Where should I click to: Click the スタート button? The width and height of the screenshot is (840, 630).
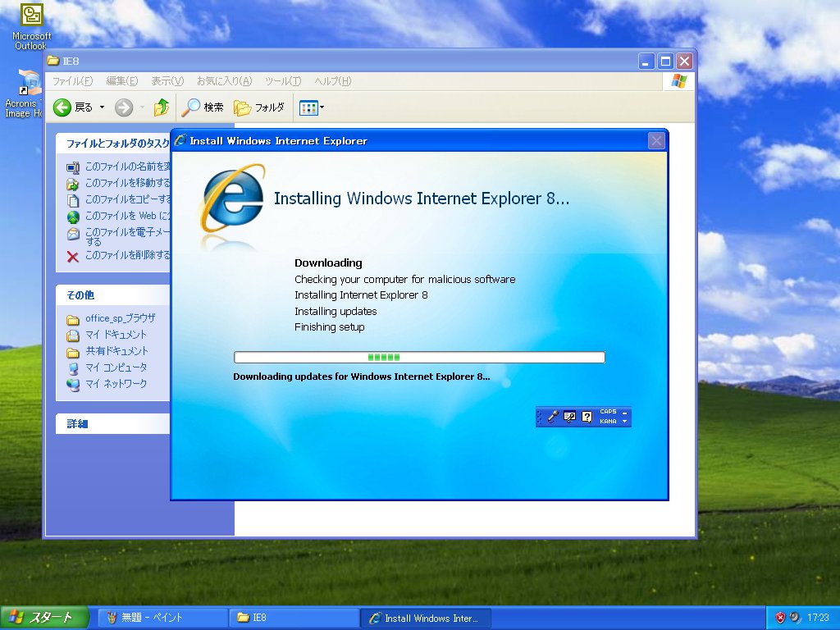tap(44, 618)
